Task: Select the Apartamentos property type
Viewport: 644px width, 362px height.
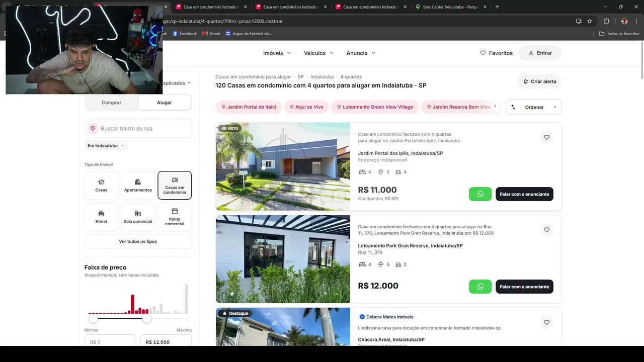Action: coord(138,186)
